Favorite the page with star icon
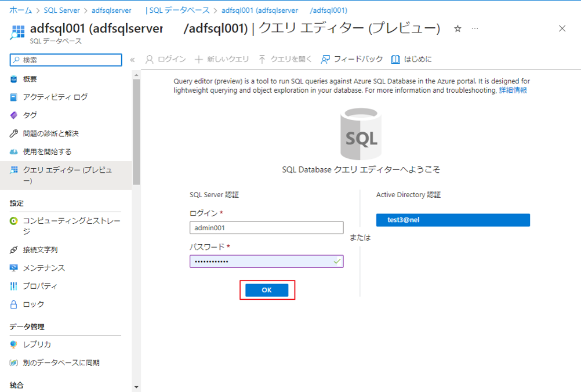 tap(457, 28)
